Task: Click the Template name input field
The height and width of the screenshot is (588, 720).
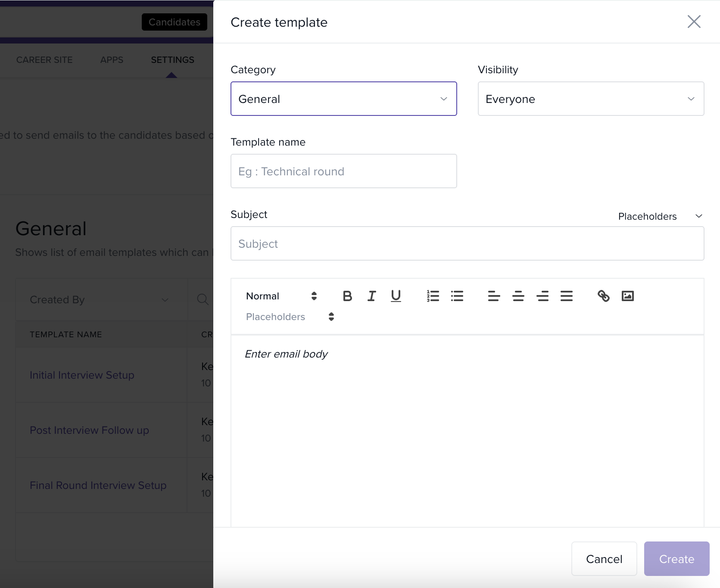Action: (343, 171)
